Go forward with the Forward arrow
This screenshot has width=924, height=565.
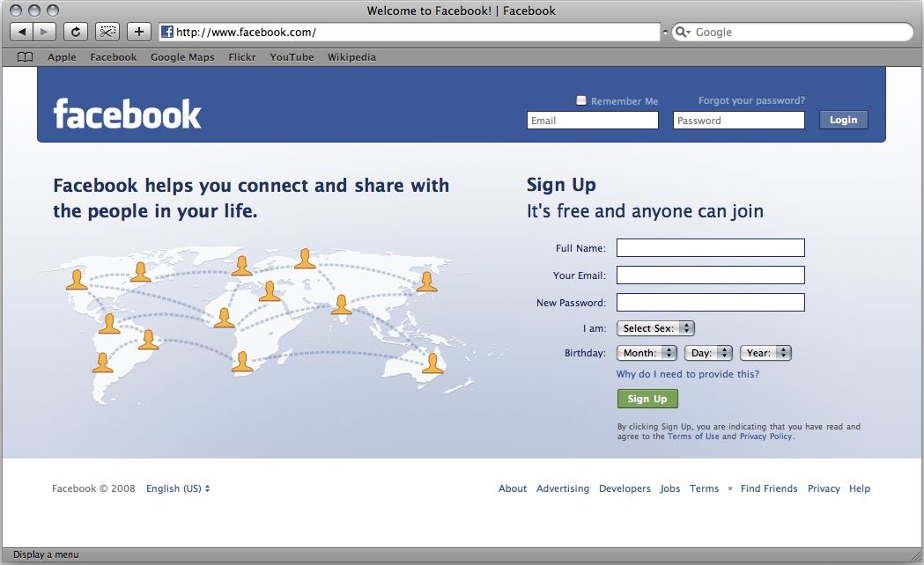point(44,32)
